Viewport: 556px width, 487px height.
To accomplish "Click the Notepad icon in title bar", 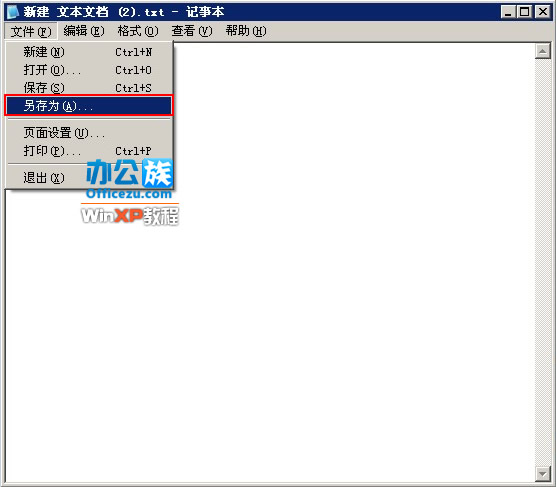I will (x=13, y=12).
